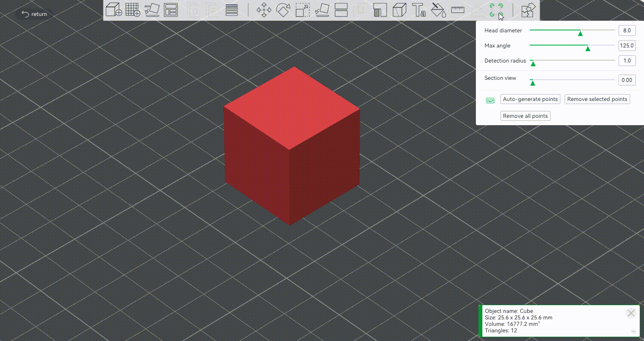Image resolution: width=644 pixels, height=341 pixels.
Task: Click the 'Size: 25.6 x 25.6 x 25.6 mm' text
Action: click(519, 318)
